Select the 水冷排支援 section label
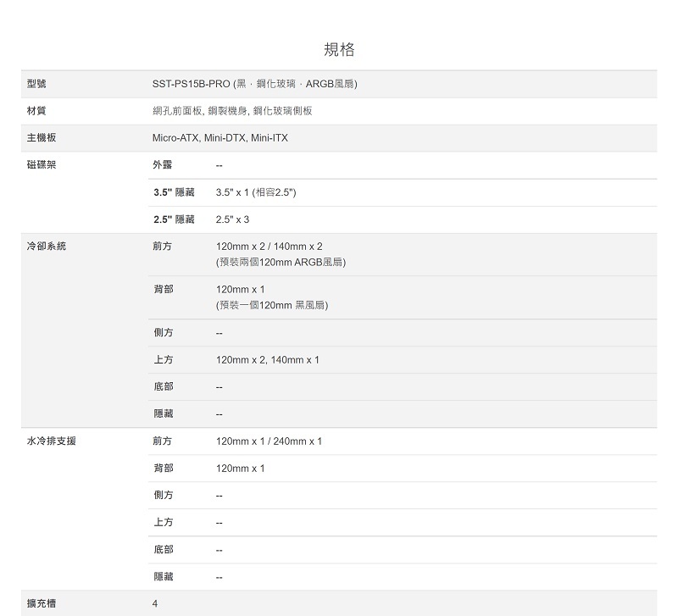This screenshot has height=616, width=678. tap(51, 441)
